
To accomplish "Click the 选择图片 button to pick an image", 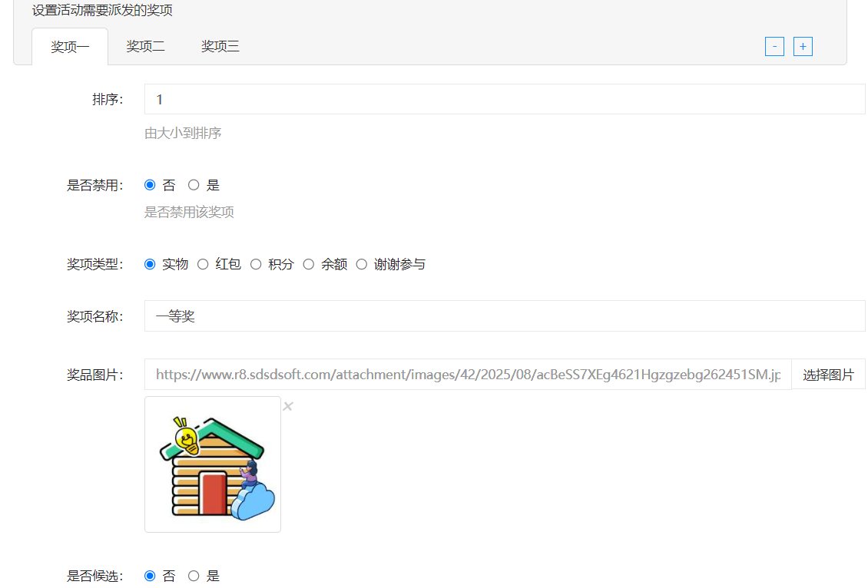I will pyautogui.click(x=828, y=374).
